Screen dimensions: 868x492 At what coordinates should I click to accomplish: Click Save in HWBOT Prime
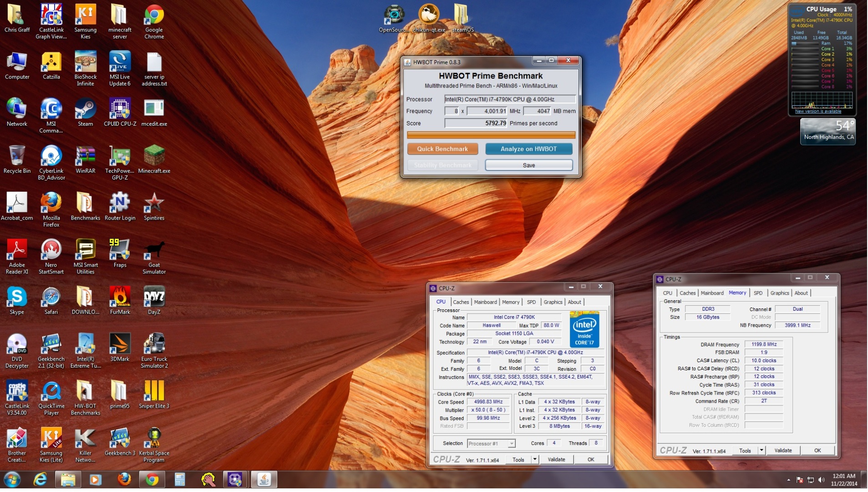(x=529, y=166)
